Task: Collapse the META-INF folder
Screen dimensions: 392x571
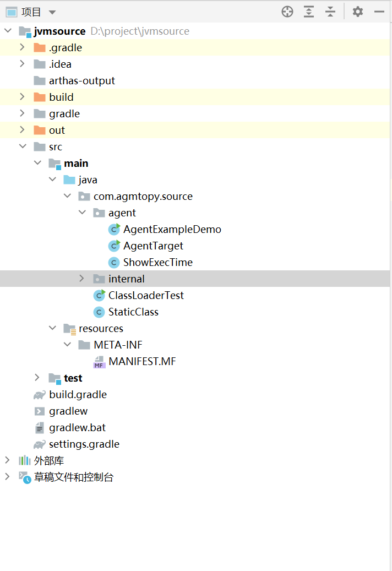Action: [x=67, y=345]
